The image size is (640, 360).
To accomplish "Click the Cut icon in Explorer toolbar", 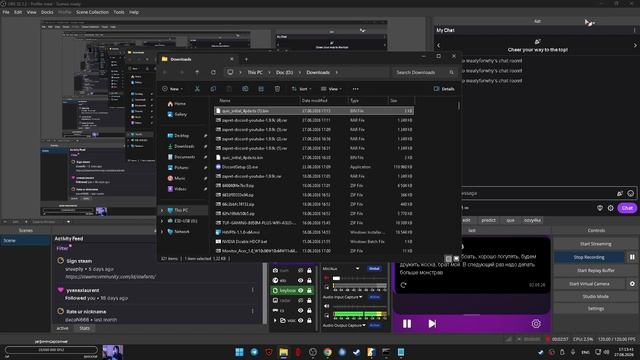I will point(197,89).
